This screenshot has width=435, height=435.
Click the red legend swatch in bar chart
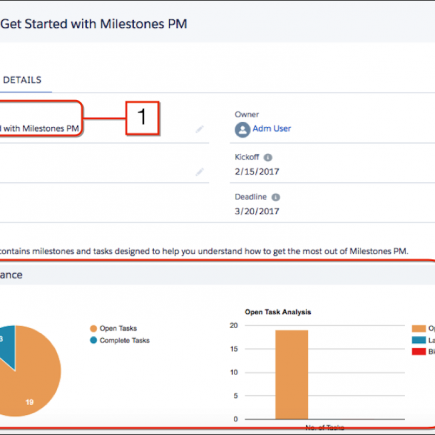pyautogui.click(x=419, y=352)
